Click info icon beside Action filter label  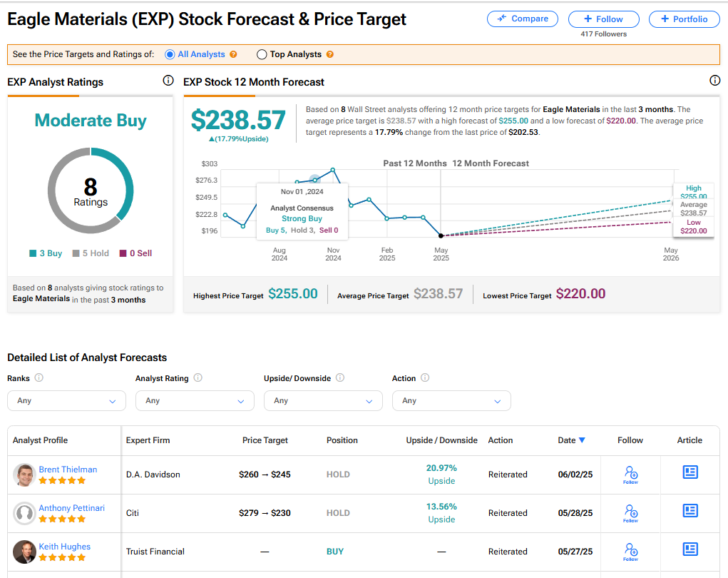[425, 377]
